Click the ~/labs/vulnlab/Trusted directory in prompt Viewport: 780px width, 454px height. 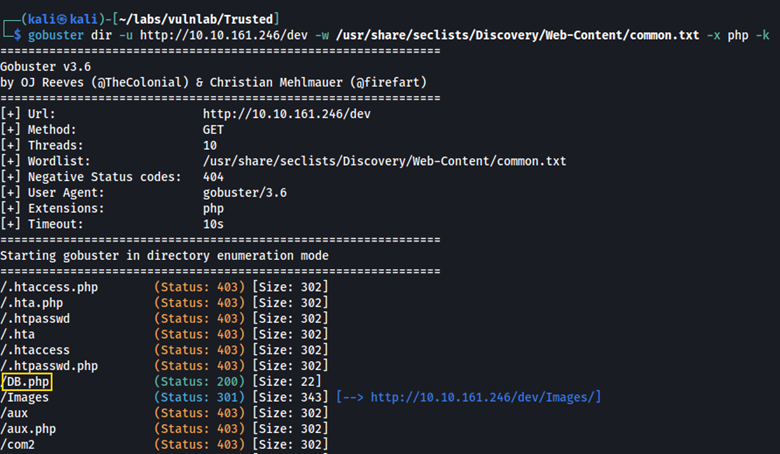click(x=196, y=19)
